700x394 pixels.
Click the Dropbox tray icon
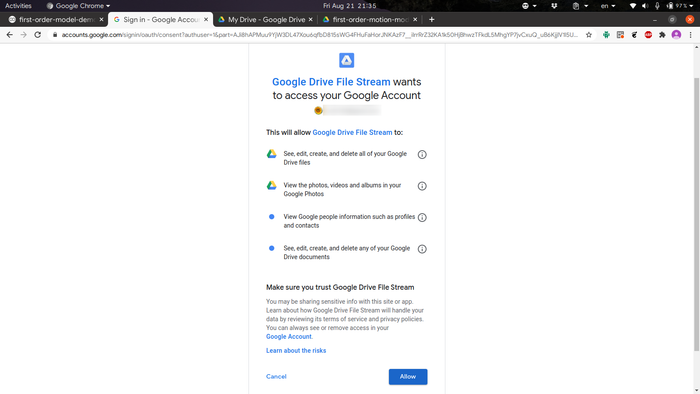554,6
